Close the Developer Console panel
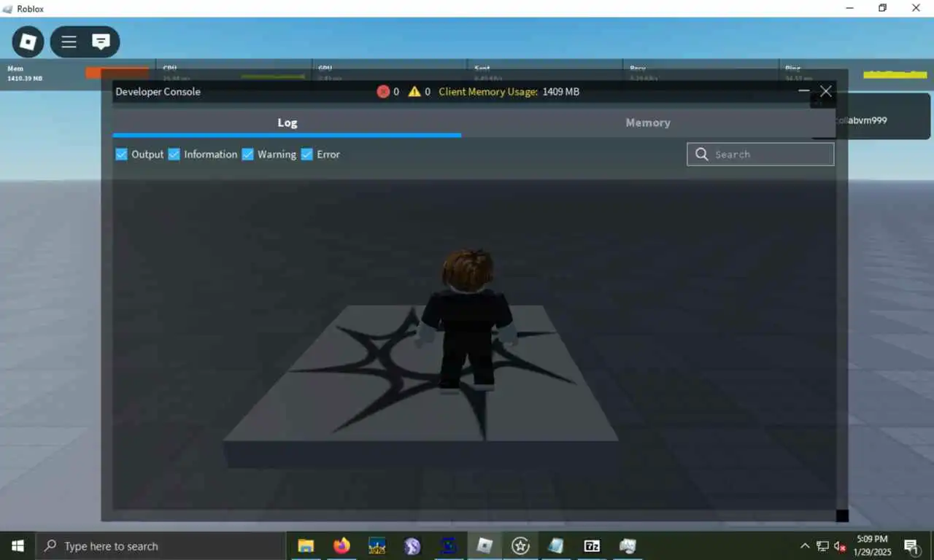 coord(826,91)
